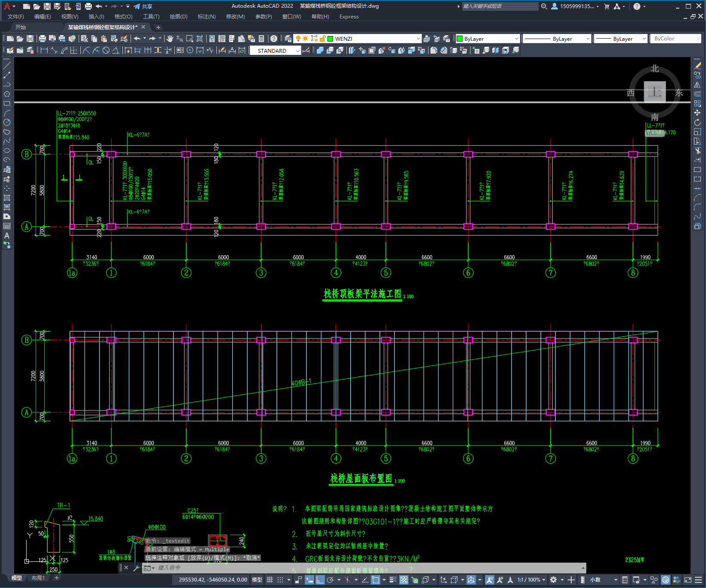Select the Move tool in the modify toolbar

pyautogui.click(x=697, y=113)
